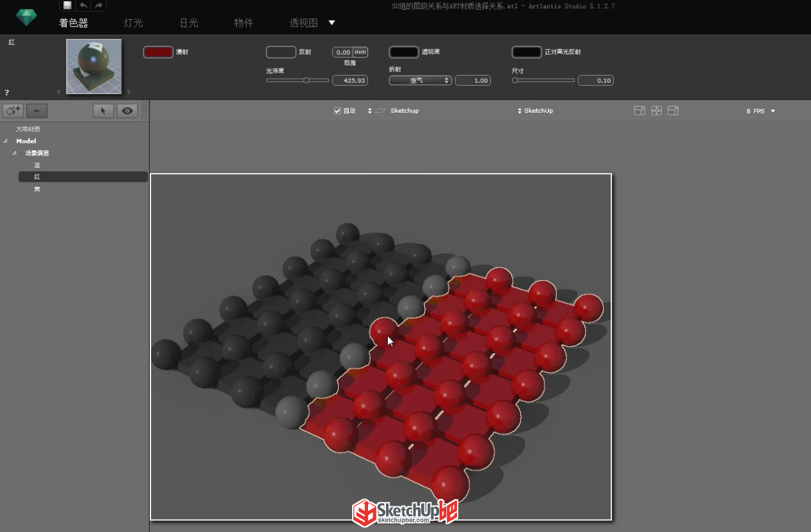The height and width of the screenshot is (532, 811).
Task: Switch to the 日光 tab
Action: [x=189, y=23]
